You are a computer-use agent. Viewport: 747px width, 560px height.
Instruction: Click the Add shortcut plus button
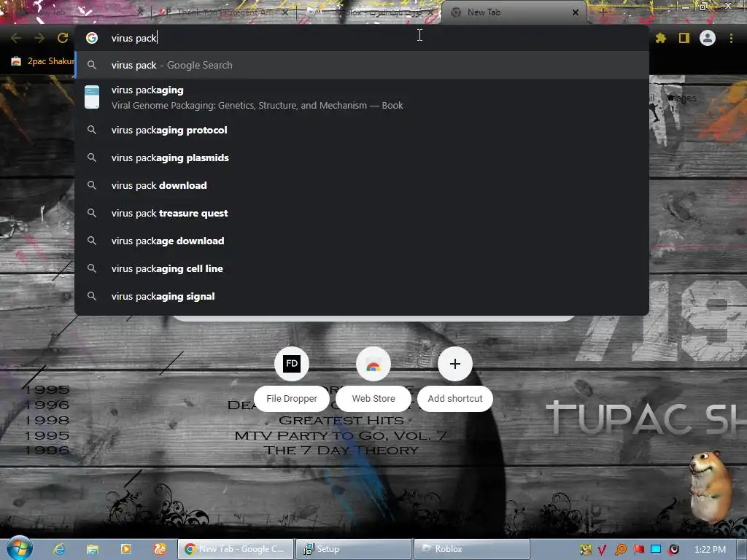[455, 364]
